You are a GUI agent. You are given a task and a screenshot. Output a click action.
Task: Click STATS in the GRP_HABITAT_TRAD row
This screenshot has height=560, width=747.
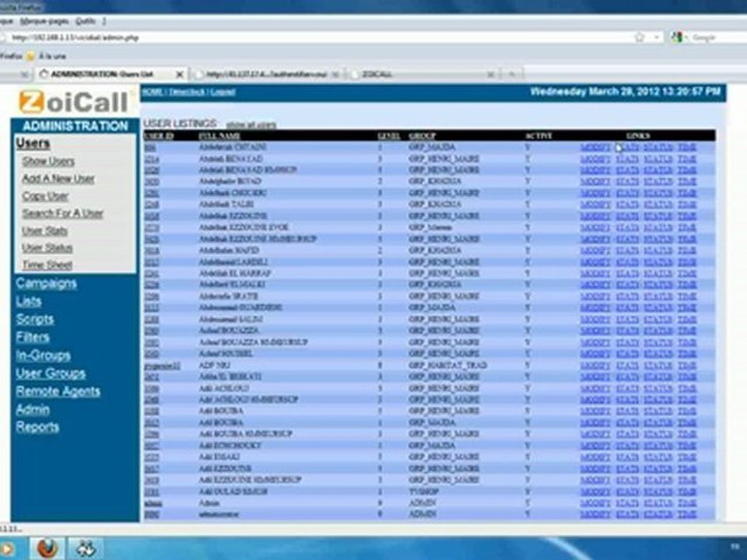pos(627,366)
